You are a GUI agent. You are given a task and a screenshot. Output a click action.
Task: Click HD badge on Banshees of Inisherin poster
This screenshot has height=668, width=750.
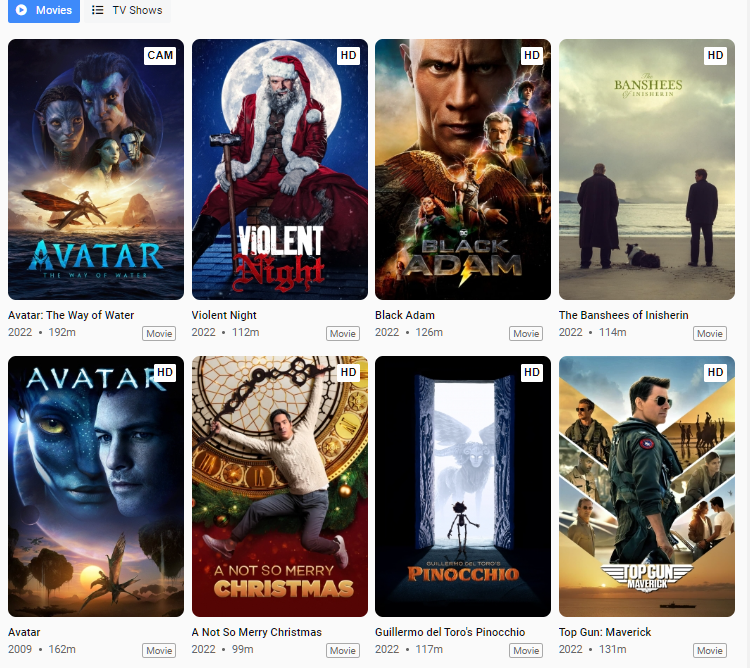[716, 55]
